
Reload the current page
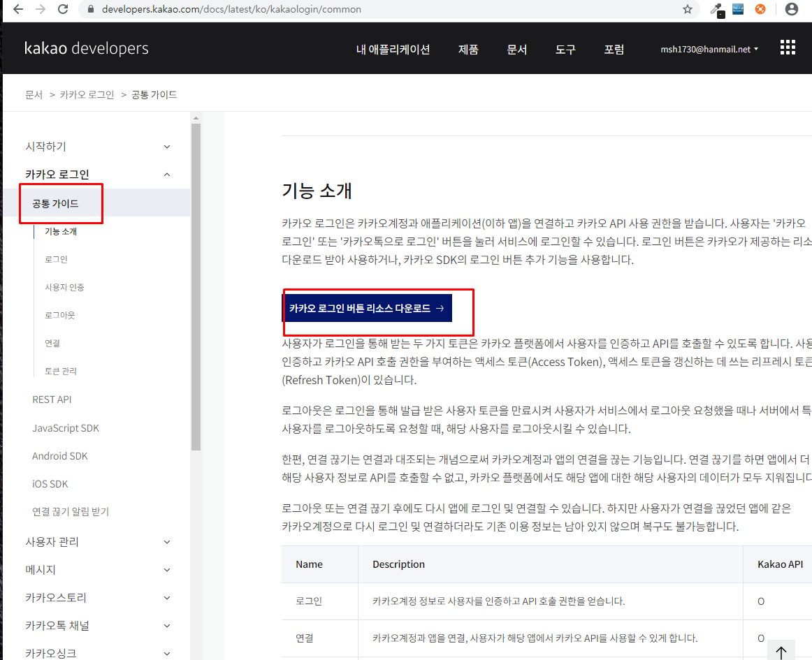click(63, 9)
